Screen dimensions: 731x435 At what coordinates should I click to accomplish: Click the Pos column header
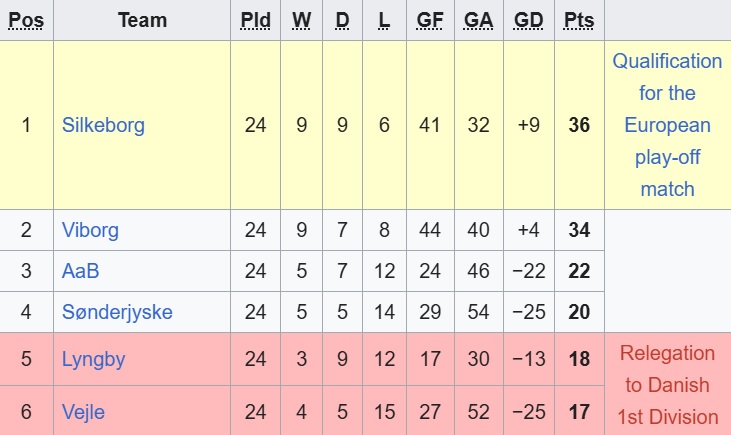[x=26, y=21]
